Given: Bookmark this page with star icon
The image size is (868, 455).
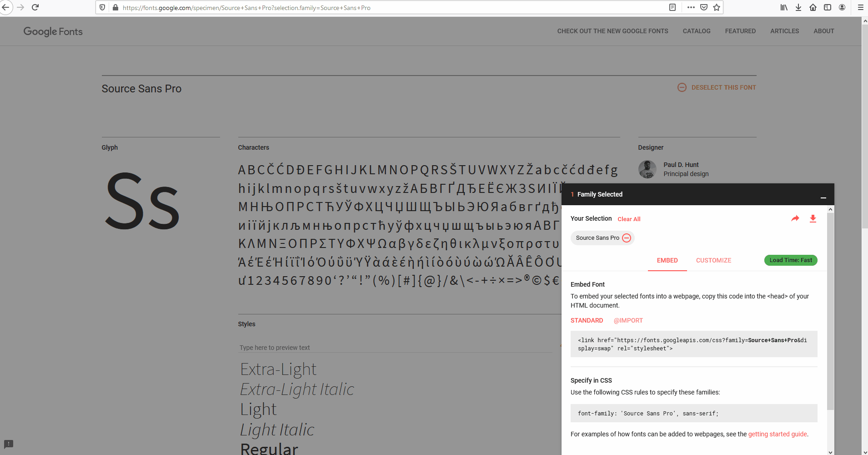Looking at the screenshot, I should click(717, 7).
